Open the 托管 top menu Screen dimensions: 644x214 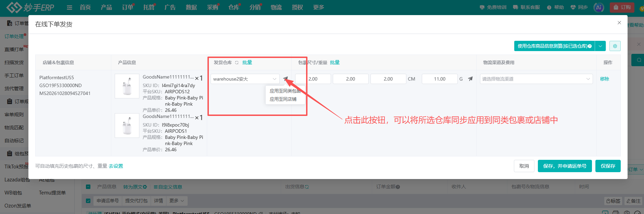(x=149, y=7)
